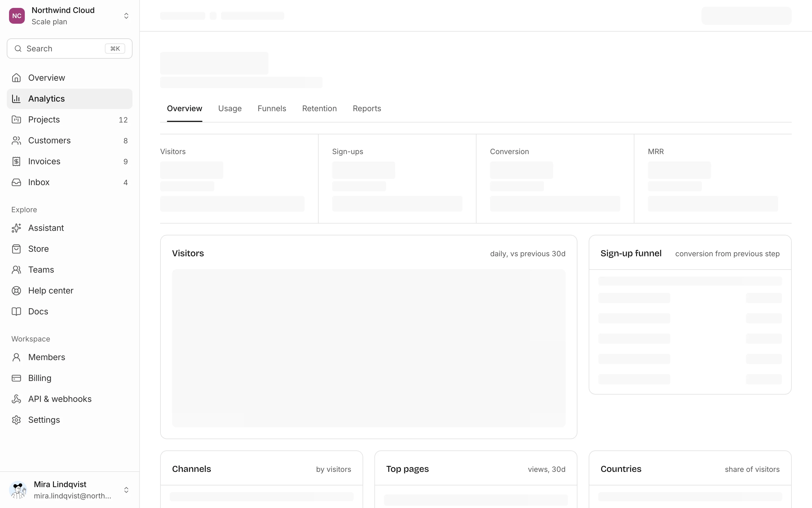Click the "Top pages" card heading
This screenshot has height=508, width=812.
click(x=407, y=469)
